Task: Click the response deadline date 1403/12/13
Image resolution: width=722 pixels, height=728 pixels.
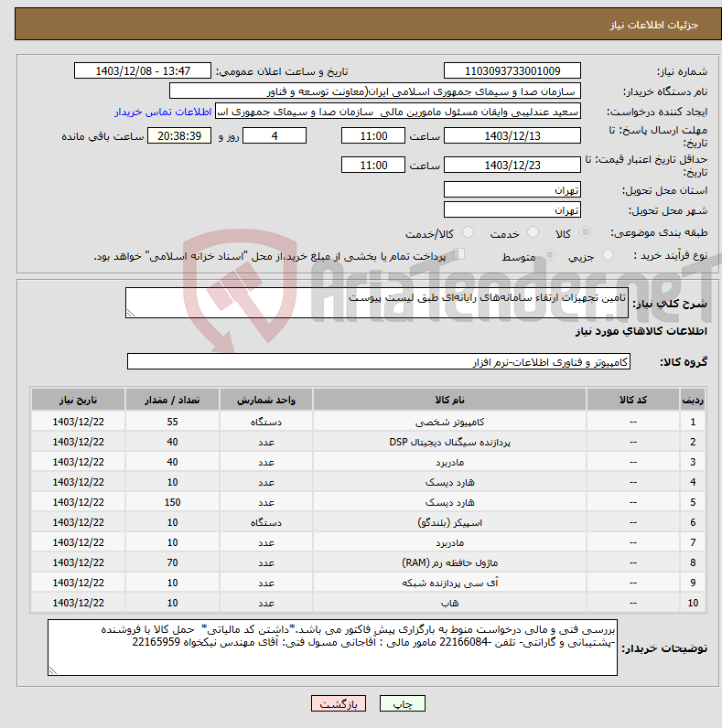Action: point(512,136)
